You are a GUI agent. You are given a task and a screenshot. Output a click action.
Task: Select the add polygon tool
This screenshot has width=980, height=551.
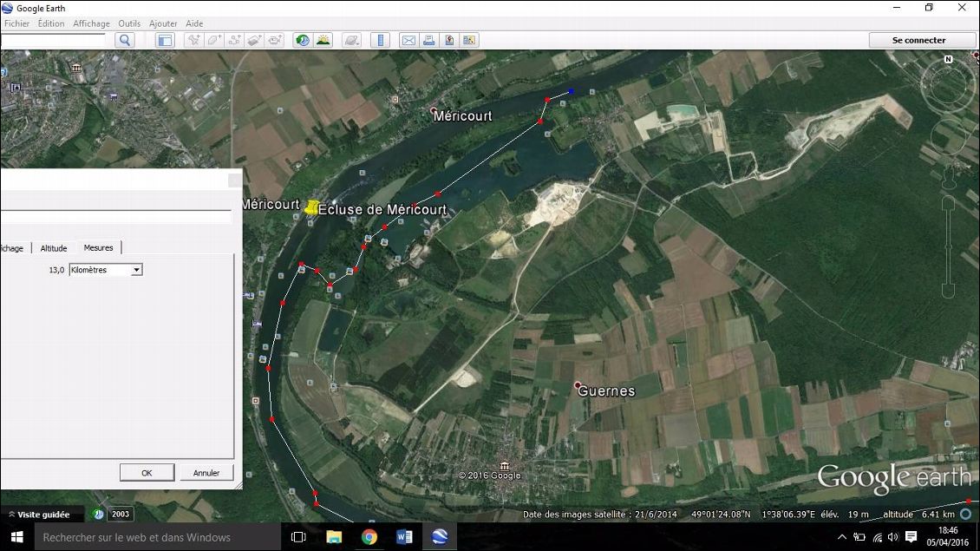tap(214, 40)
